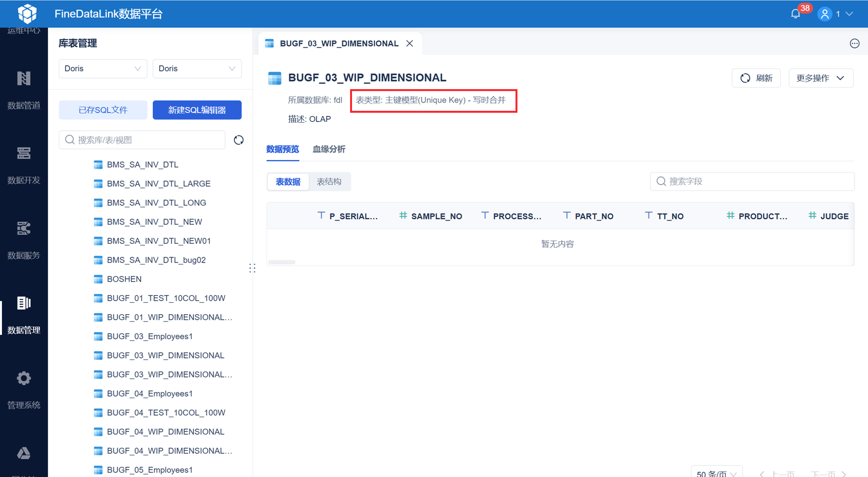The width and height of the screenshot is (868, 477).
Task: Select table BMS_SA_INV_DTL_LONG
Action: click(157, 203)
